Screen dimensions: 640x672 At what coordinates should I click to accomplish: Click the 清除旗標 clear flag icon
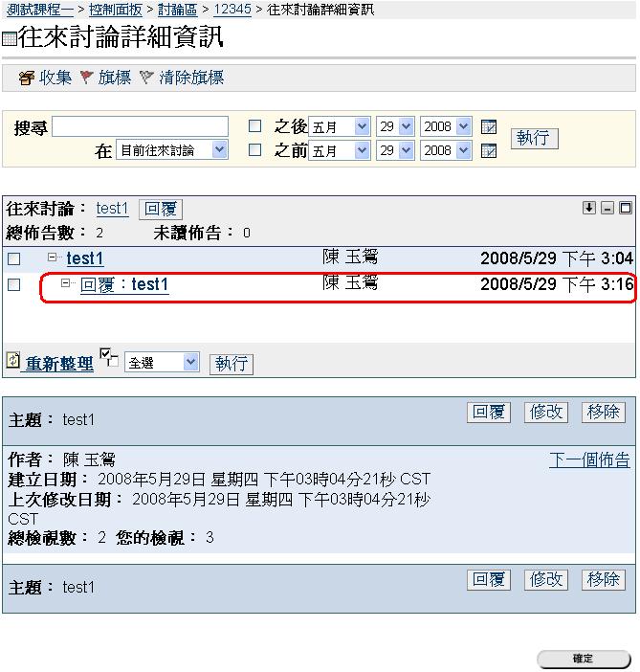click(x=146, y=78)
